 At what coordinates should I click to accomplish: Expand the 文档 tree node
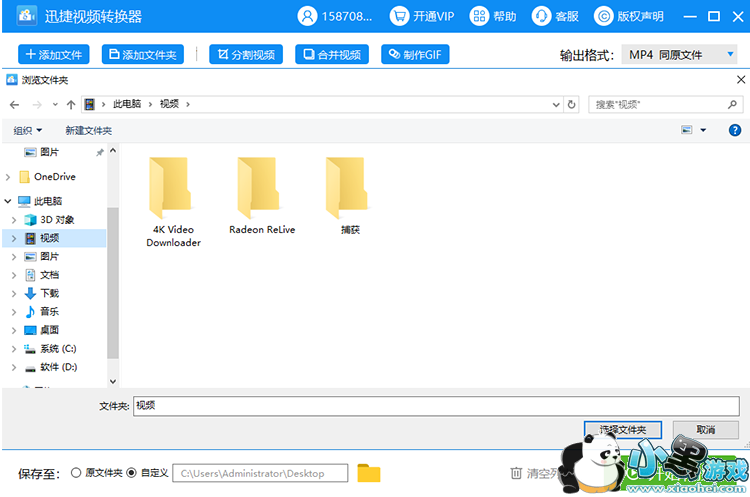(x=14, y=276)
